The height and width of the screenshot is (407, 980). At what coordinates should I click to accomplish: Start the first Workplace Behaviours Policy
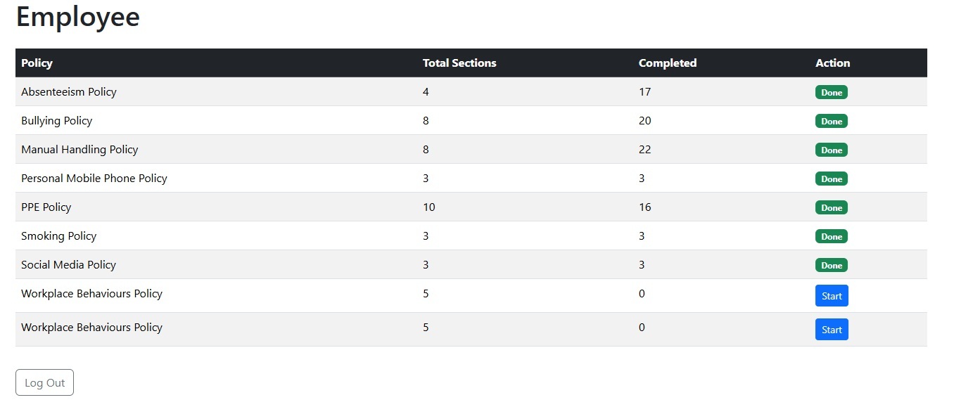[832, 296]
